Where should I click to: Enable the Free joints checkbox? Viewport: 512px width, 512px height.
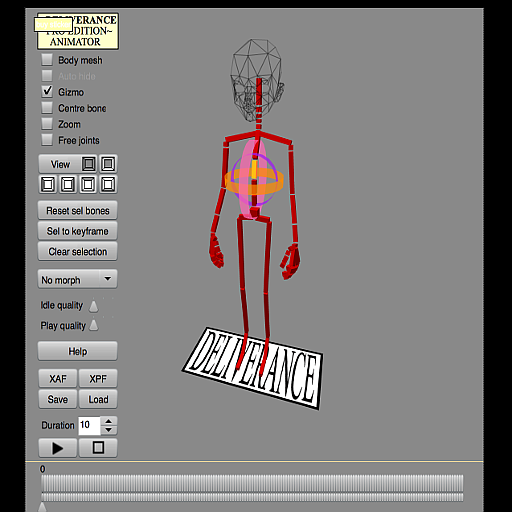point(47,140)
